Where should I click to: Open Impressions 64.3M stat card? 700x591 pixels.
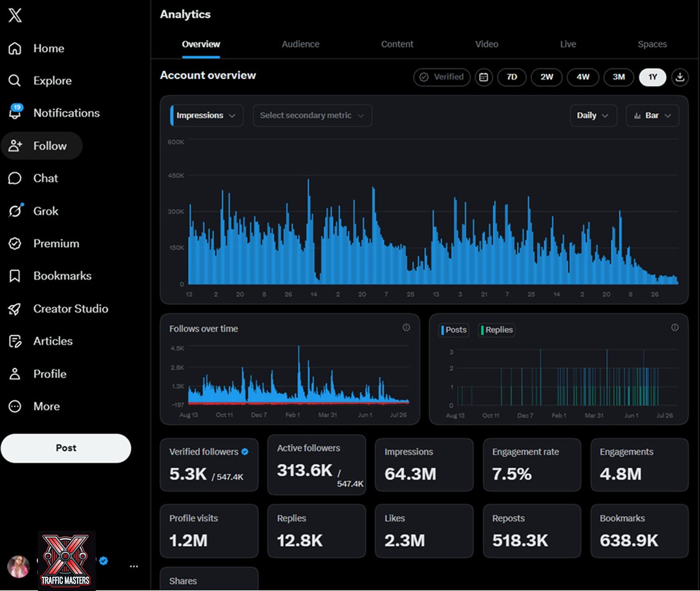coord(424,465)
